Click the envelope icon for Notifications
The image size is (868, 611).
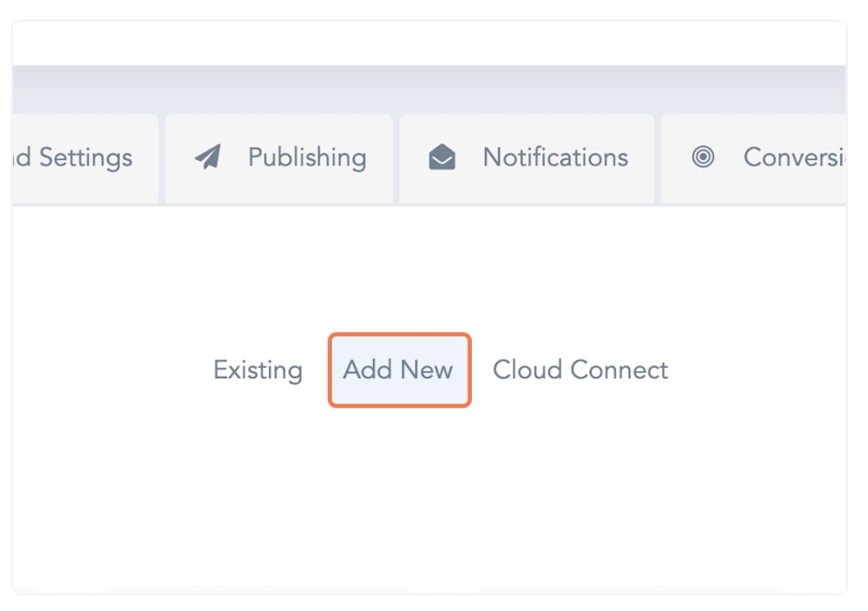442,158
